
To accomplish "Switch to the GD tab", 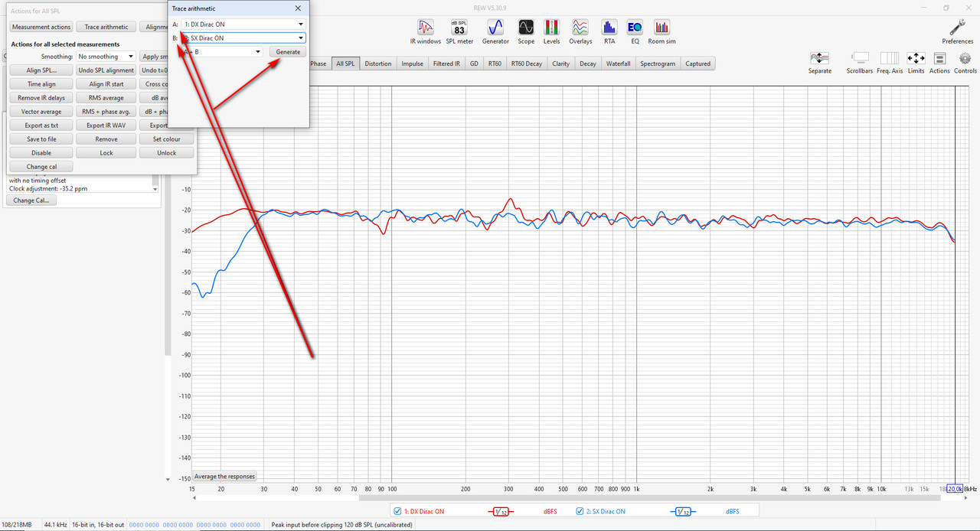I will [475, 64].
